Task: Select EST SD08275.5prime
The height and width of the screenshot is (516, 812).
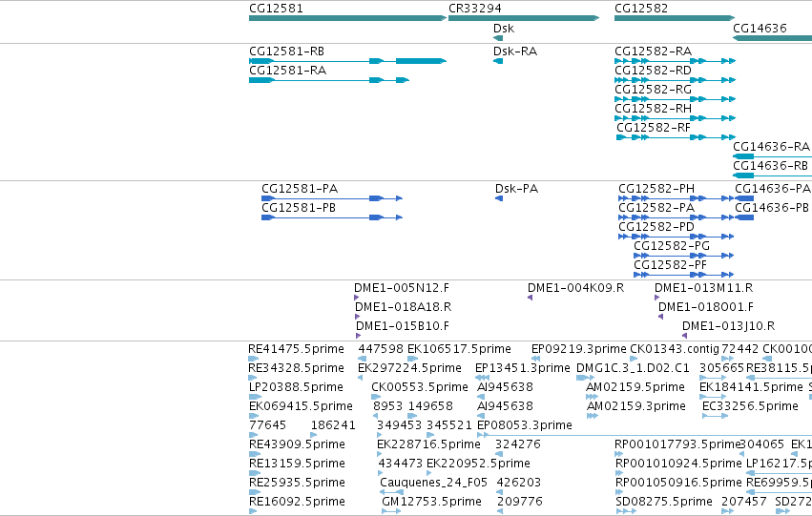Action: click(626, 512)
